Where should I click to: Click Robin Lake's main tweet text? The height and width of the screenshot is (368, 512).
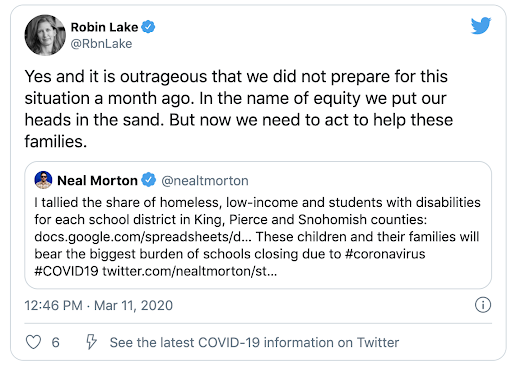pyautogui.click(x=239, y=109)
